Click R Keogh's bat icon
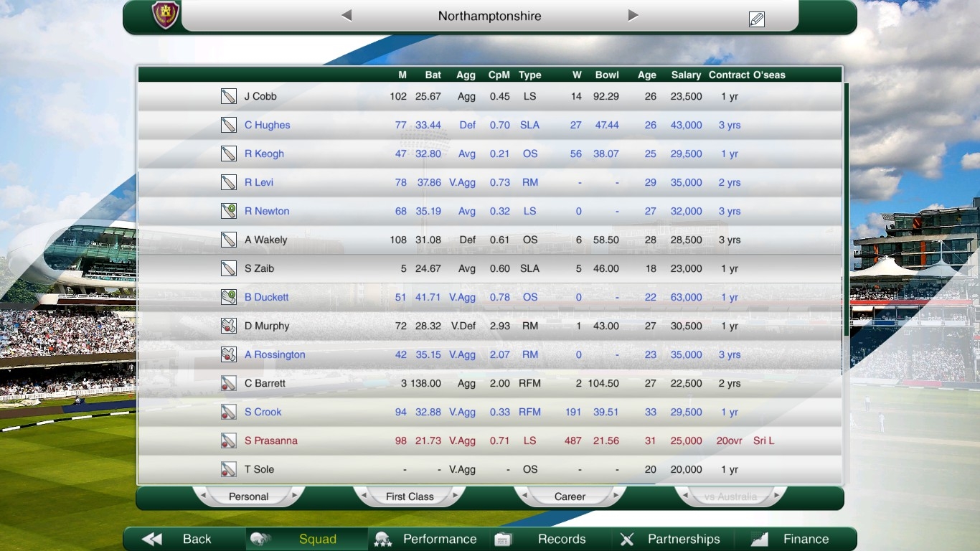Viewport: 980px width, 551px height. (x=229, y=154)
